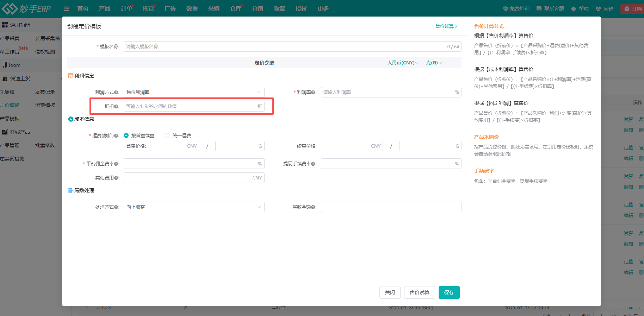
Task: Click the help icon beside 尾数金额 label
Action: coord(313,207)
